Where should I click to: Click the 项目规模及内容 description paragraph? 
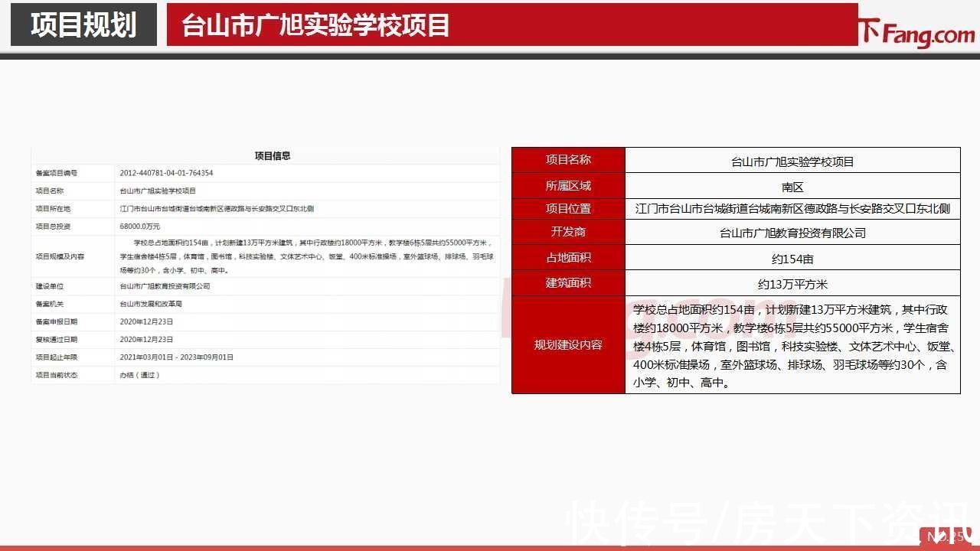click(307, 256)
